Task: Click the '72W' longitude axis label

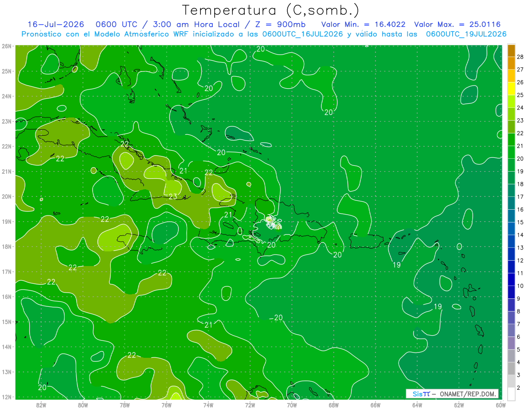Action: click(250, 405)
